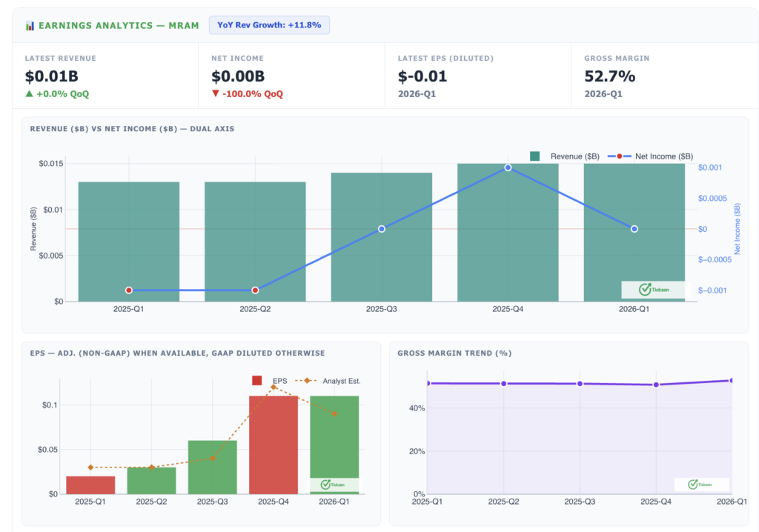Click the Latest EPS $-0.01 value

(422, 76)
